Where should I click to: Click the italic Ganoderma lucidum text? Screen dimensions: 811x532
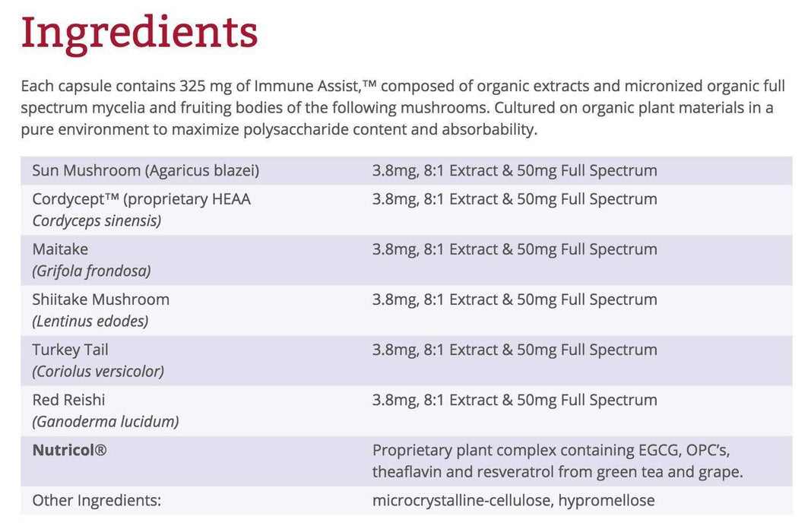coord(106,421)
